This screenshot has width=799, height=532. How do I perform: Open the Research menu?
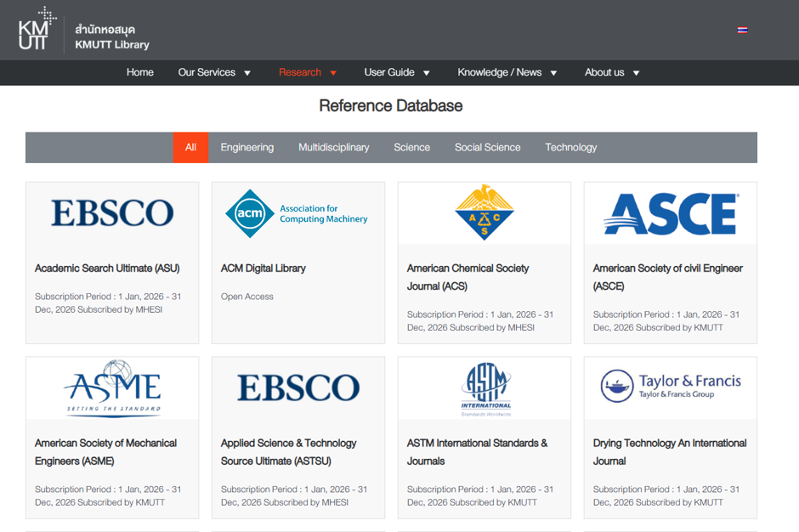pos(300,72)
